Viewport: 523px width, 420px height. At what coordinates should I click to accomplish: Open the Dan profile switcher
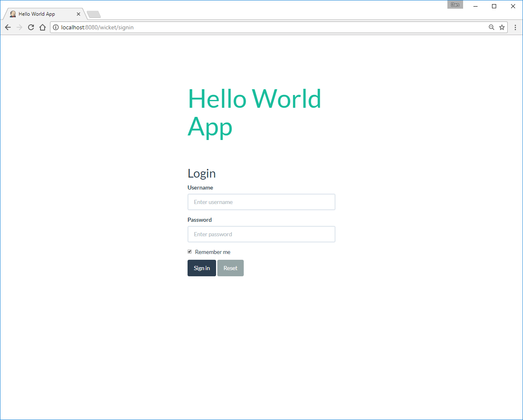tap(455, 5)
